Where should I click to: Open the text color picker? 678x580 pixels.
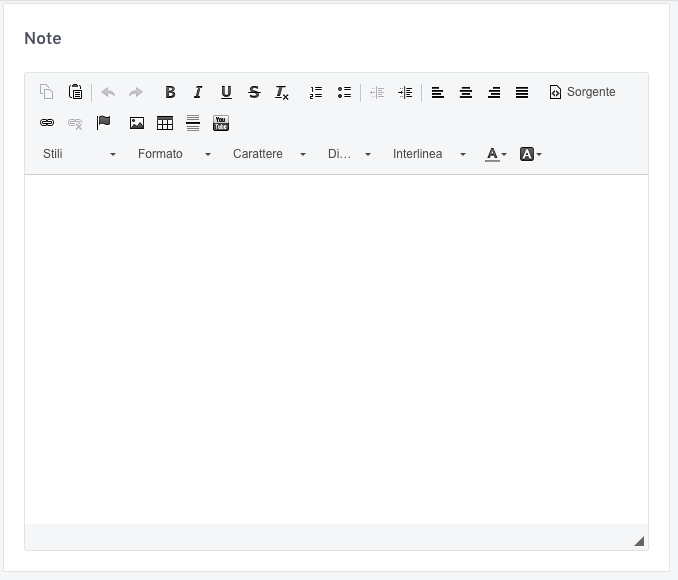click(x=496, y=154)
